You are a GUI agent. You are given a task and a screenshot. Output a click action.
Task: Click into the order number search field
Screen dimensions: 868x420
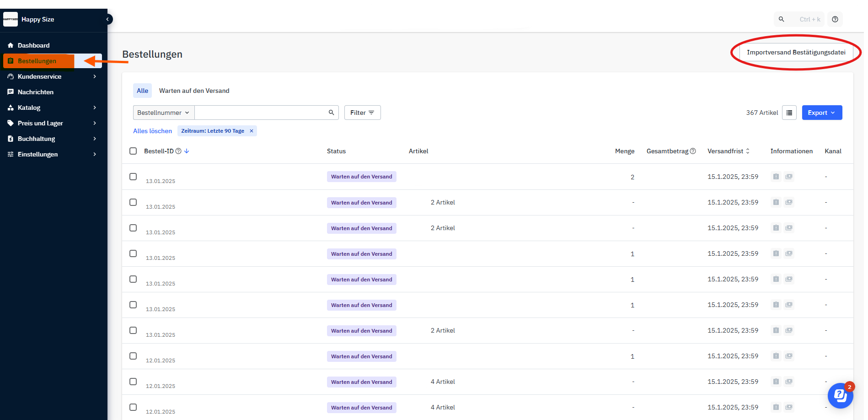[x=261, y=113]
